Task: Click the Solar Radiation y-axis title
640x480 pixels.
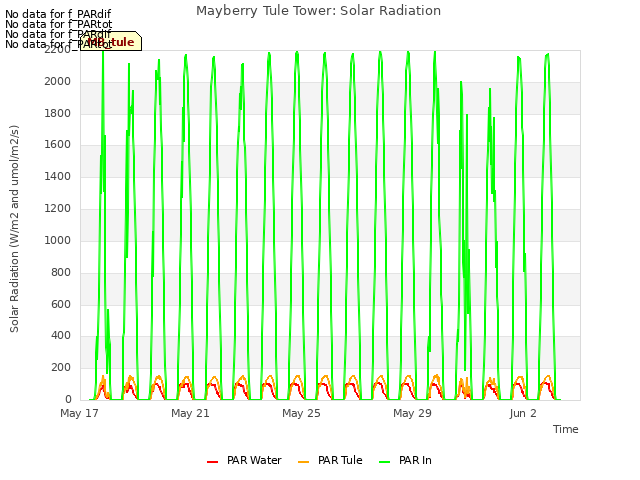Action: 14,229
